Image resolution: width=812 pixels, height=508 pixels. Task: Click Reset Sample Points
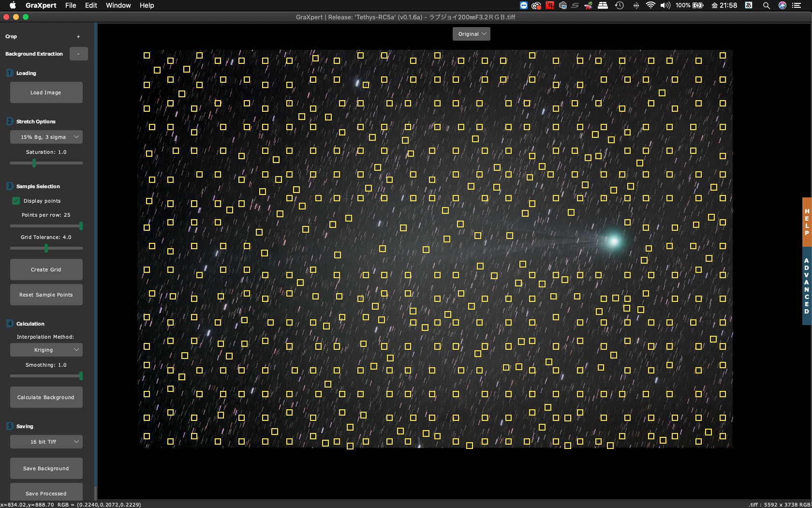tap(46, 295)
